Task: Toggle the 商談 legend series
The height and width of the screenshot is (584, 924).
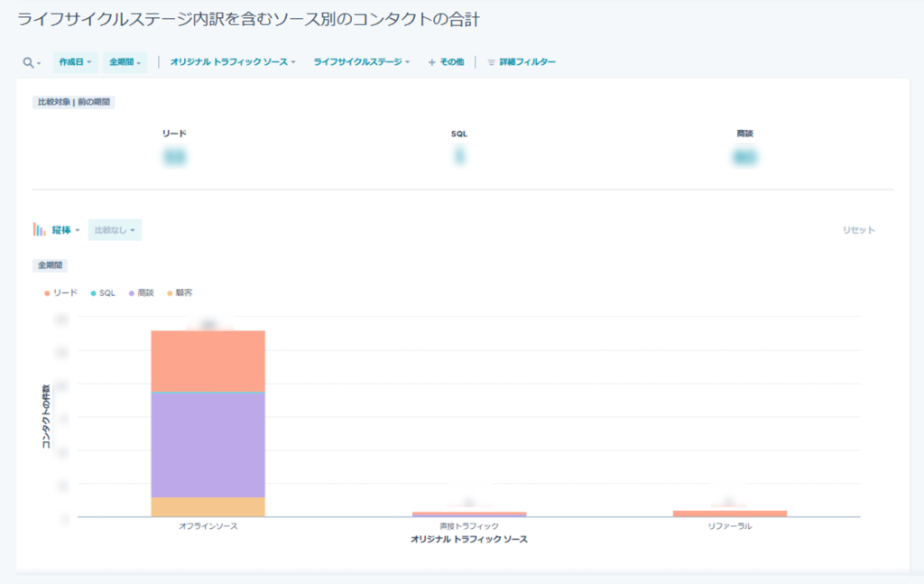Action: 142,292
